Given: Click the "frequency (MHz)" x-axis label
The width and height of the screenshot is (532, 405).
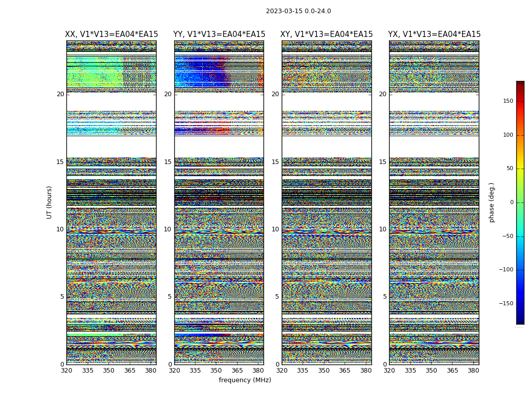Looking at the screenshot, I should pos(245,380).
